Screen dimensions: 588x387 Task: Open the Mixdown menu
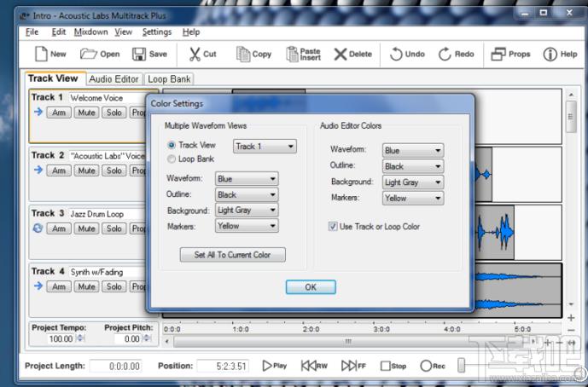90,32
